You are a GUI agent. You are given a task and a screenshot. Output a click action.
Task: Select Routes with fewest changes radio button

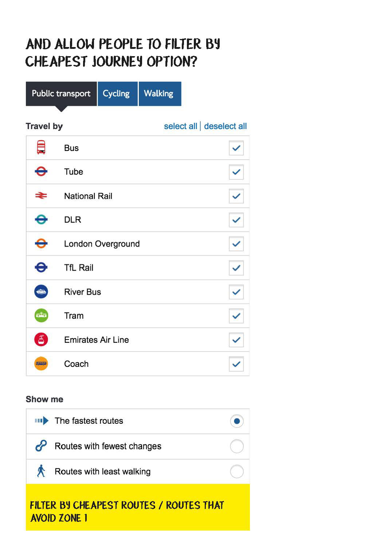coord(237,446)
